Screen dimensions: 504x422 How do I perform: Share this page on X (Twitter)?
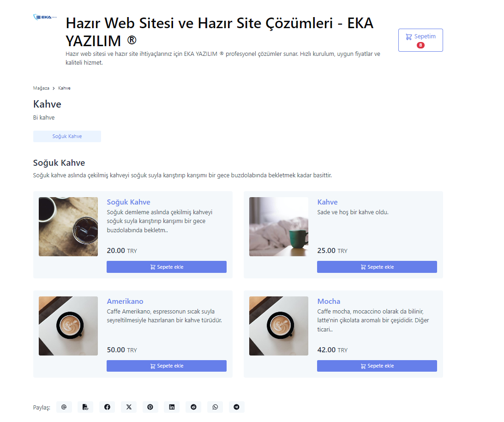[129, 407]
